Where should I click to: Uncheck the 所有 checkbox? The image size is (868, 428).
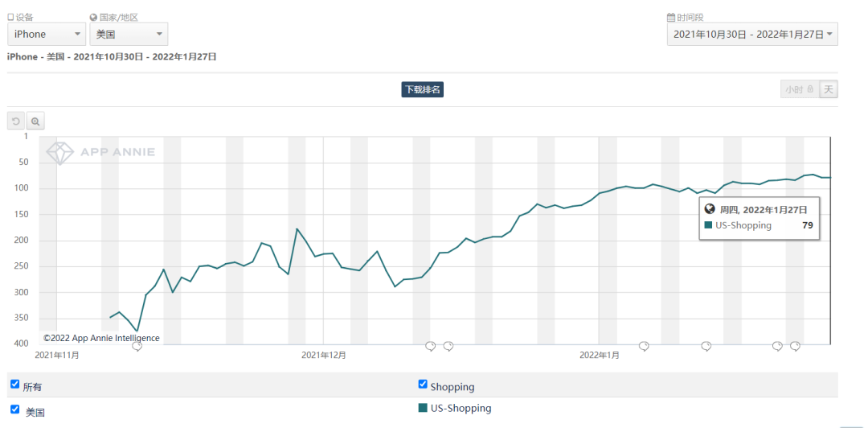point(15,385)
